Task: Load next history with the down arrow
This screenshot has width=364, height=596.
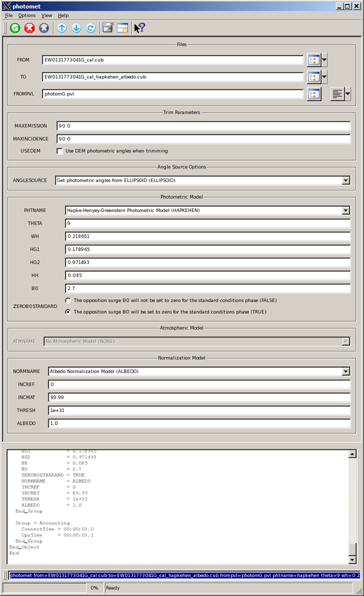Action: (76, 28)
